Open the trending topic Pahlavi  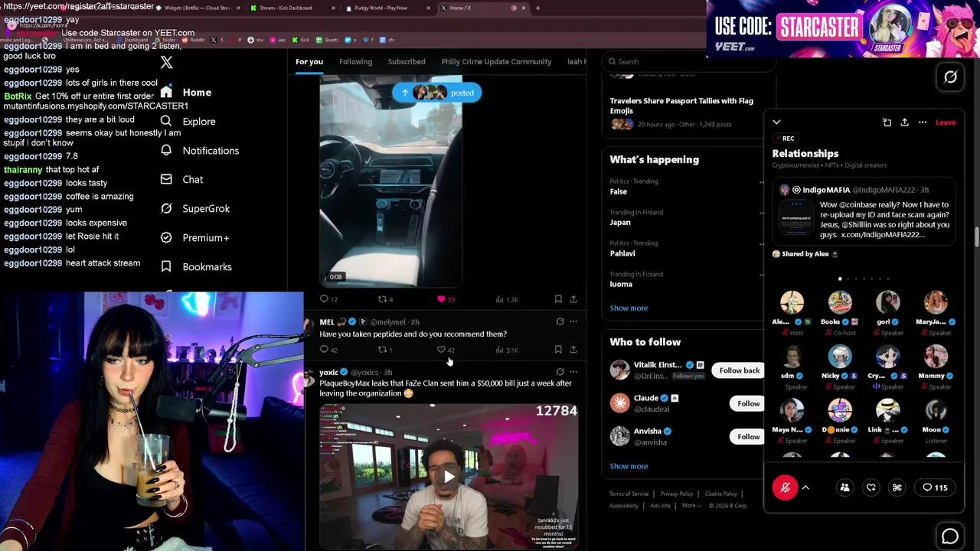coord(622,253)
